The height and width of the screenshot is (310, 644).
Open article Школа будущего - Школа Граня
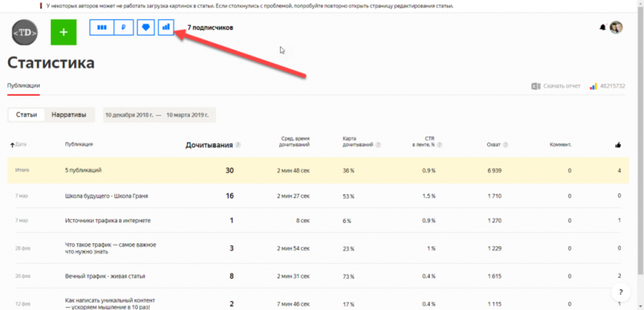click(x=106, y=196)
